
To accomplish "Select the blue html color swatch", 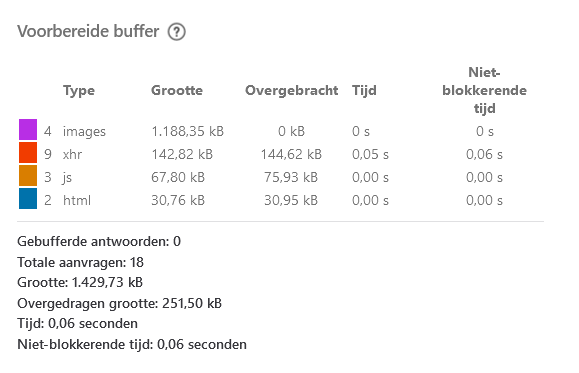I will 28,199.
